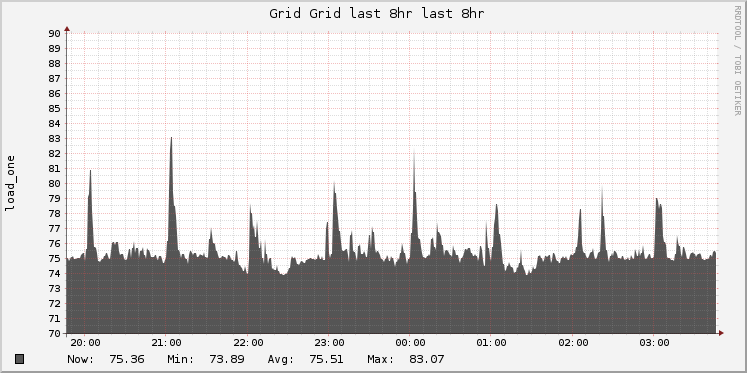This screenshot has height=373, width=747.
Task: Click the Max value 83.07
Action: [426, 359]
